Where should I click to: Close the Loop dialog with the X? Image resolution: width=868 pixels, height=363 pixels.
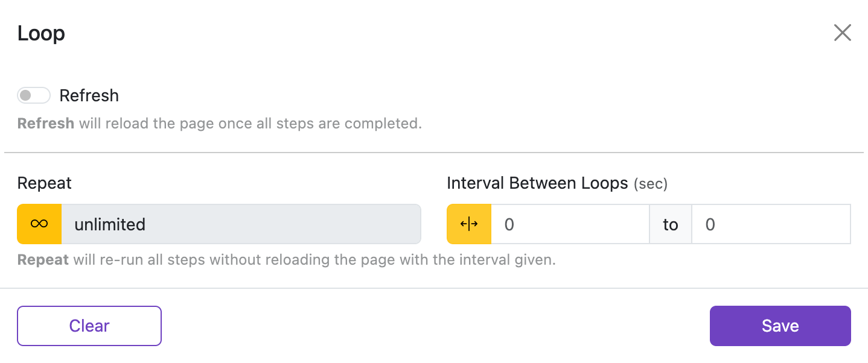pyautogui.click(x=842, y=33)
